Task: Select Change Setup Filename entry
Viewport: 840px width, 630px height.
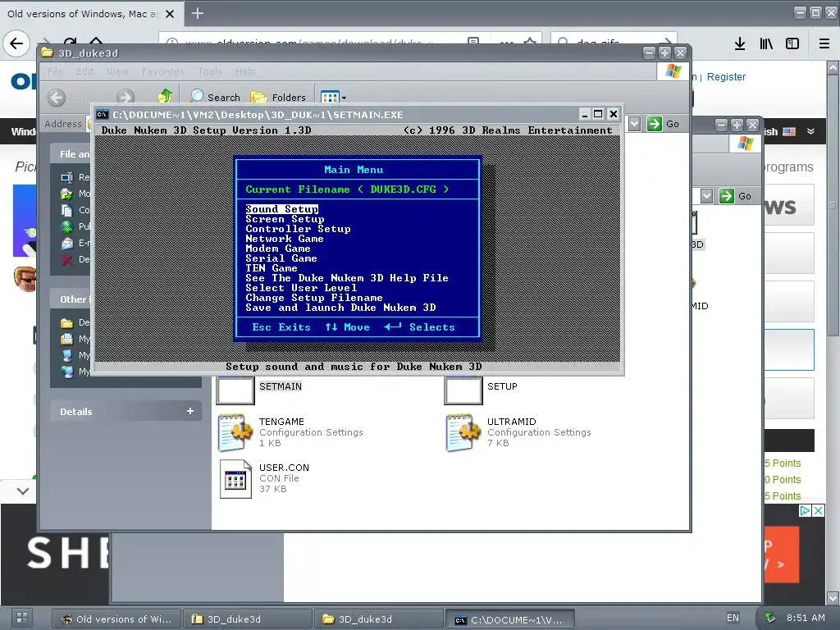Action: point(314,298)
